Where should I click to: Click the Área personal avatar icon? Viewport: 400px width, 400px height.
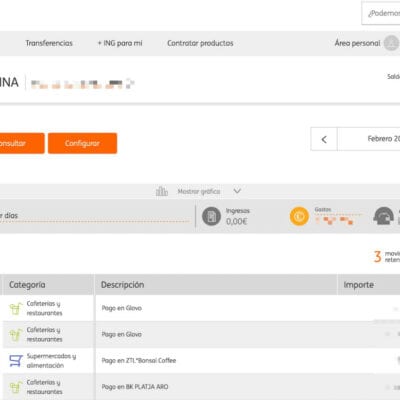tap(391, 43)
